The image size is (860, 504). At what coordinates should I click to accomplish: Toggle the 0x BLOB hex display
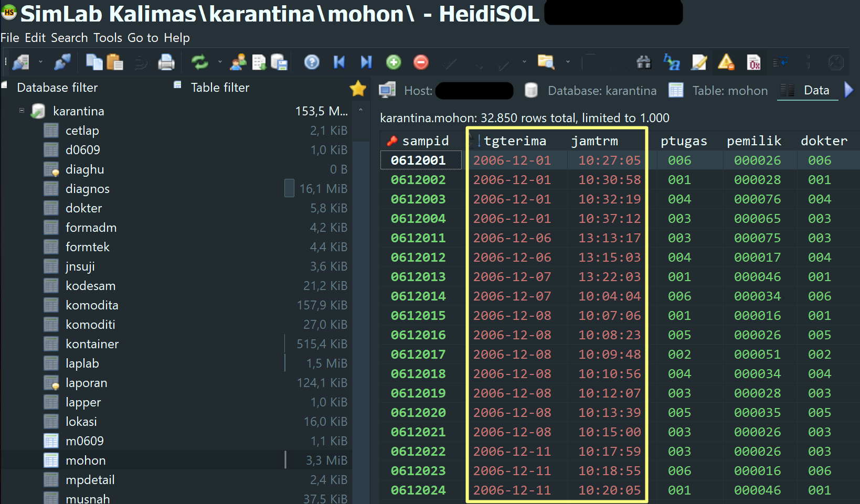click(x=754, y=62)
